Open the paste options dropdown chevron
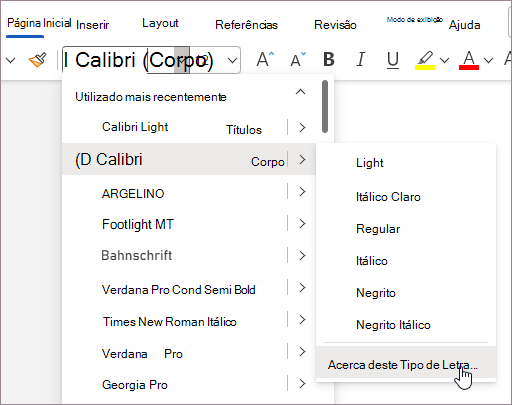 pos(11,60)
